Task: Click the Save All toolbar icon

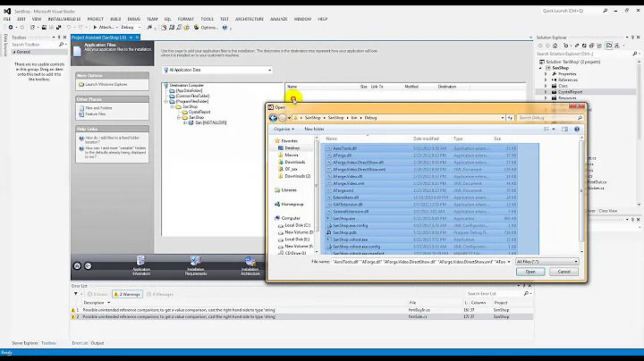Action: (x=58, y=28)
